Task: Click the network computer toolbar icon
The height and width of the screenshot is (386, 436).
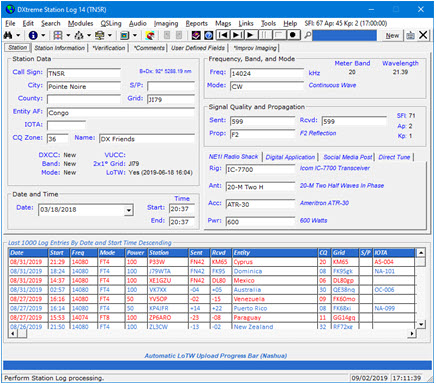Action: 99,35
